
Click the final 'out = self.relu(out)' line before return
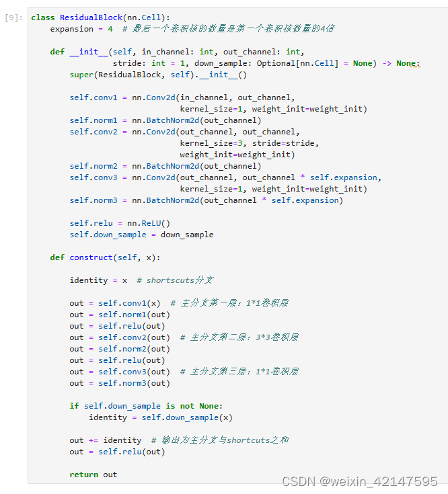(x=117, y=452)
